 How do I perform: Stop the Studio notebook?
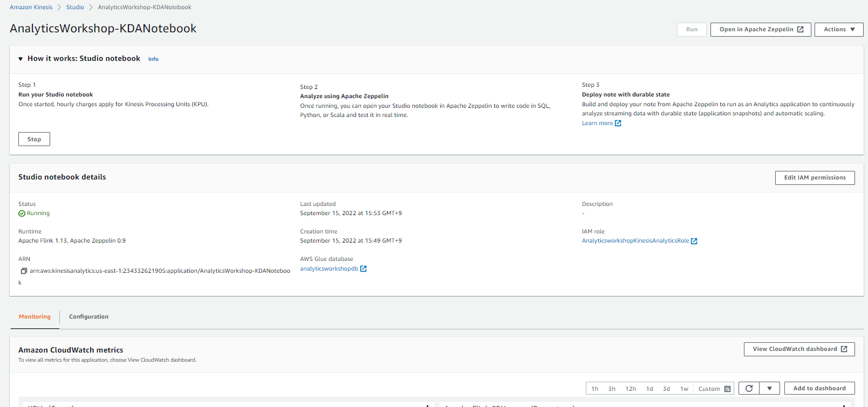coord(34,139)
